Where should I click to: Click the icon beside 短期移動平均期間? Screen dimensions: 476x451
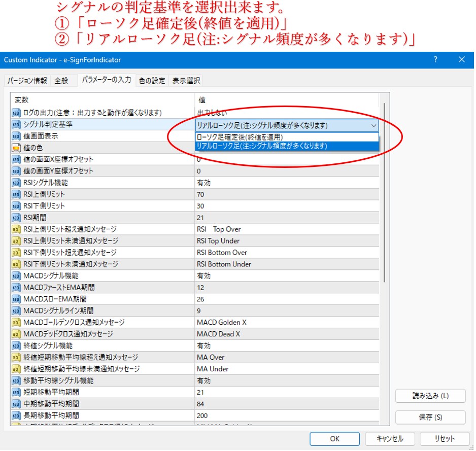16,393
